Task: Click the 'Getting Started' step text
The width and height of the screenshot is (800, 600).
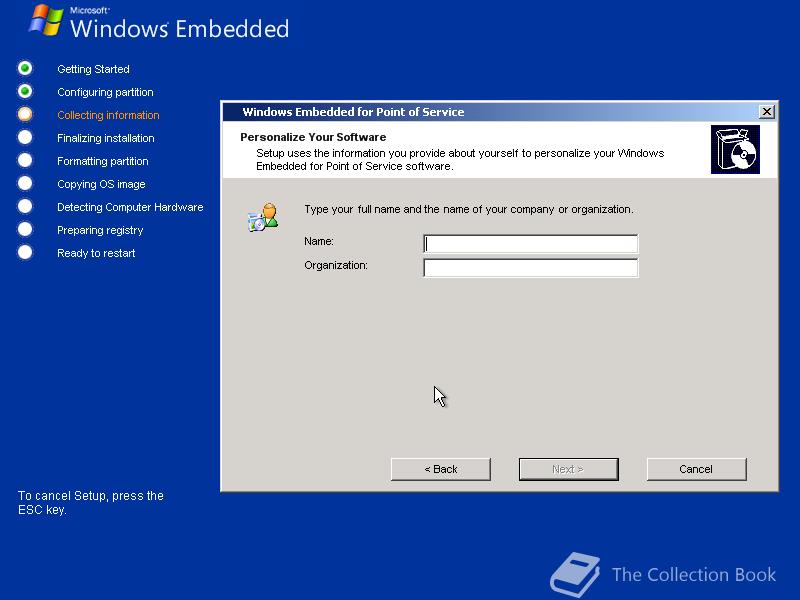Action: click(93, 69)
